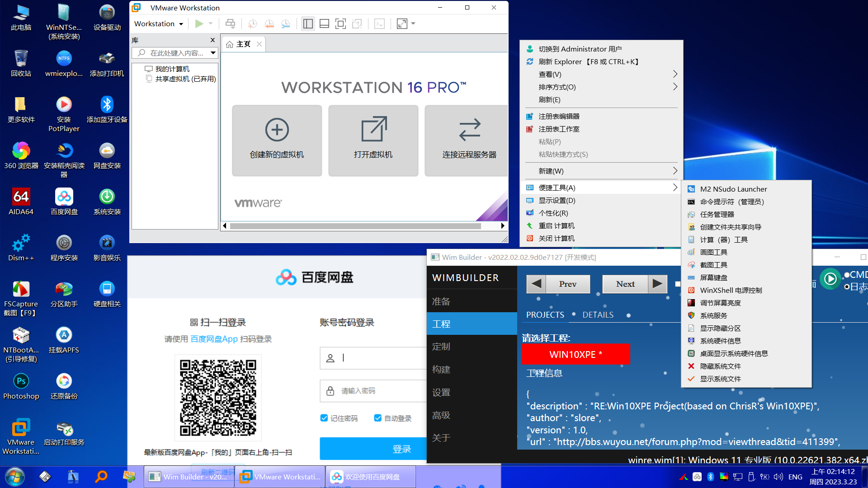Screen dimensions: 868x488
Task: Click the 便捷工具(A) context menu entry
Action: click(x=601, y=188)
